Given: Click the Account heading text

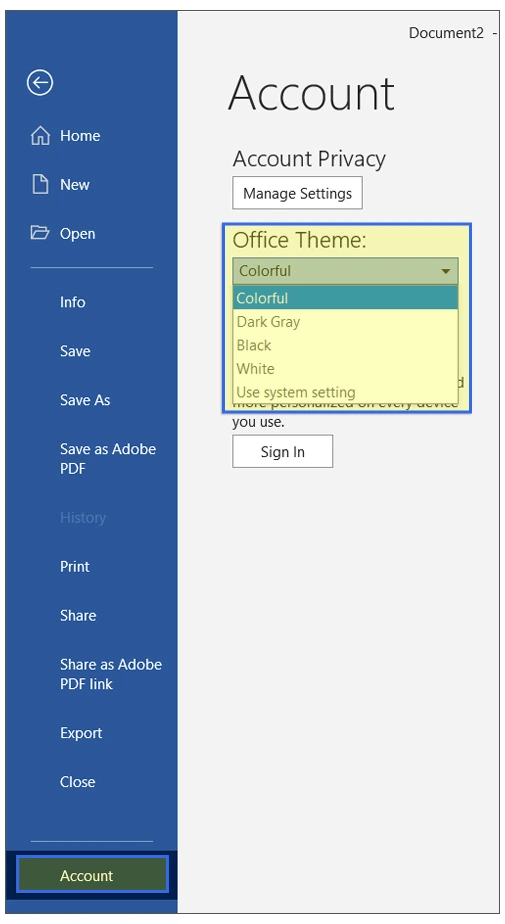Looking at the screenshot, I should pos(311,94).
